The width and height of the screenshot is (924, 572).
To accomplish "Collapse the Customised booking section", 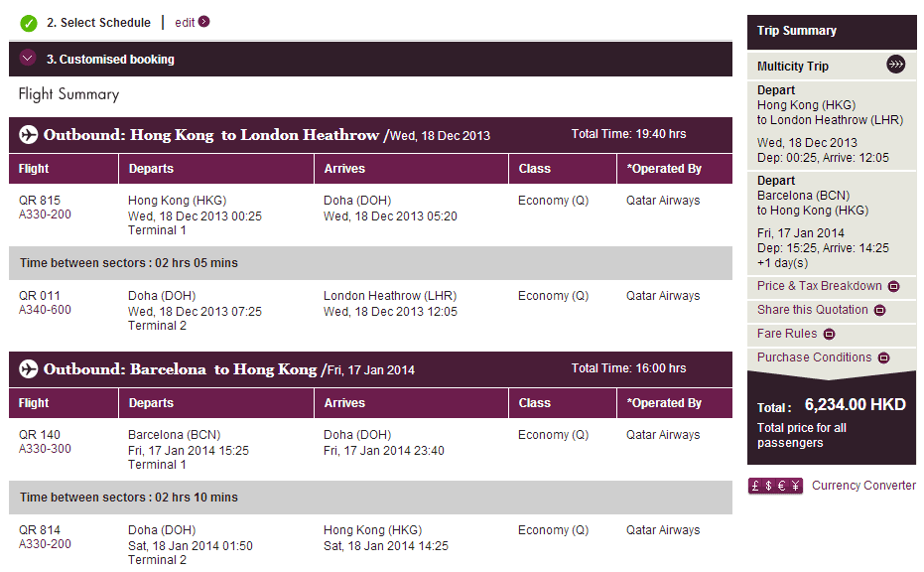I will (x=28, y=59).
